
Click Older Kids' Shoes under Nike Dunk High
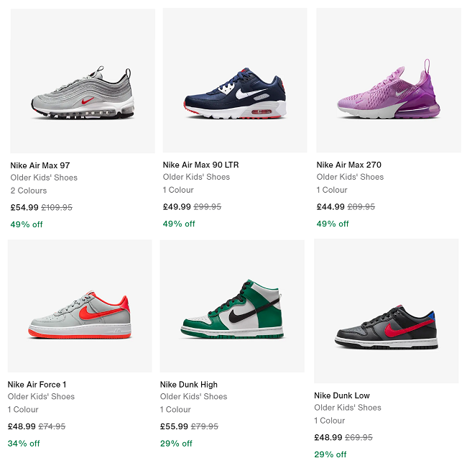coord(194,397)
